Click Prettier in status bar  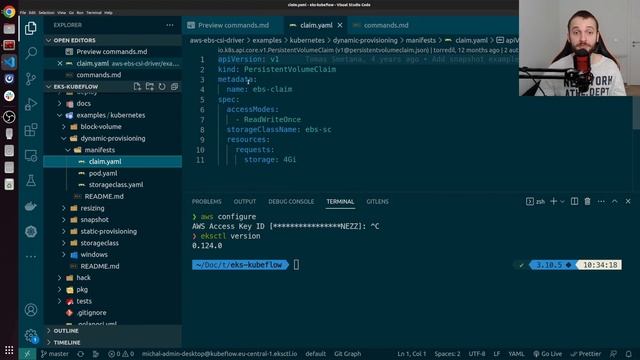[x=586, y=354]
